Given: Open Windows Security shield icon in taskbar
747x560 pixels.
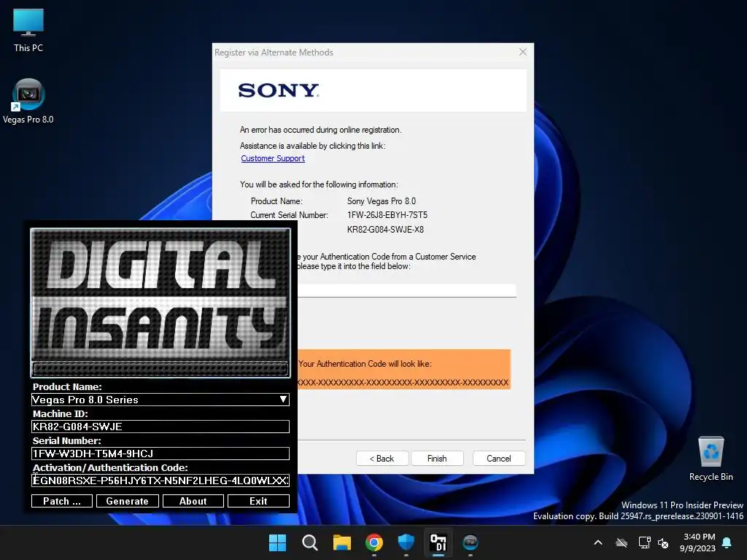Looking at the screenshot, I should click(x=406, y=542).
